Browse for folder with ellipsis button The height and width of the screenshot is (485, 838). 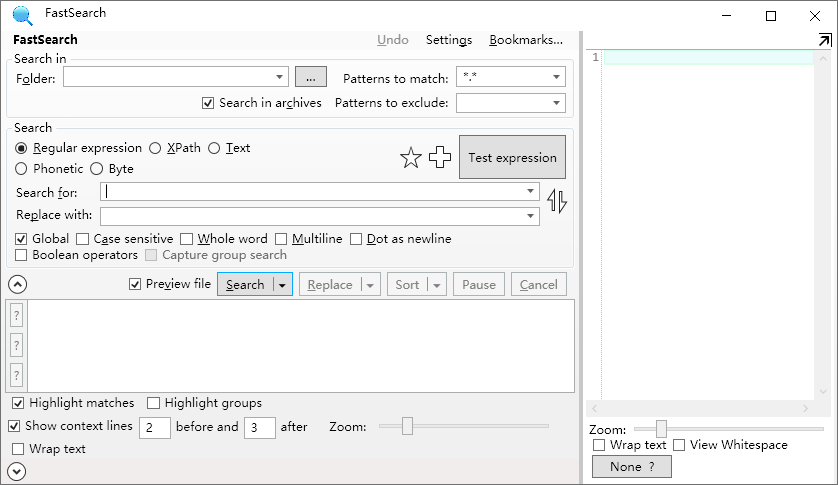click(311, 77)
